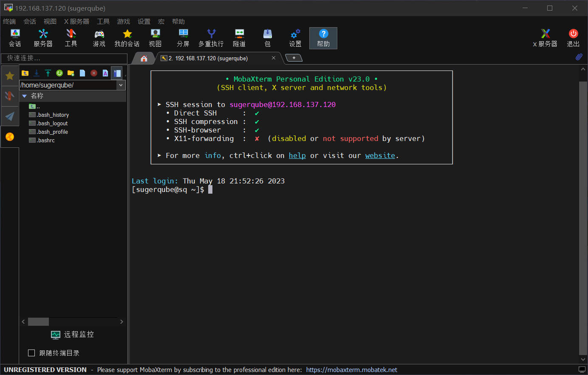
Task: Select the .bashrc file
Action: point(42,140)
